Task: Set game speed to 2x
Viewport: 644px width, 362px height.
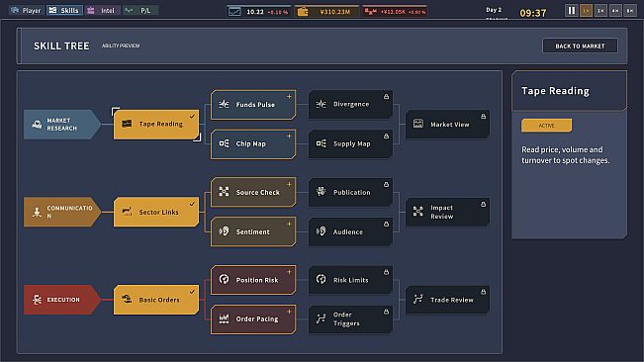Action: tap(600, 11)
